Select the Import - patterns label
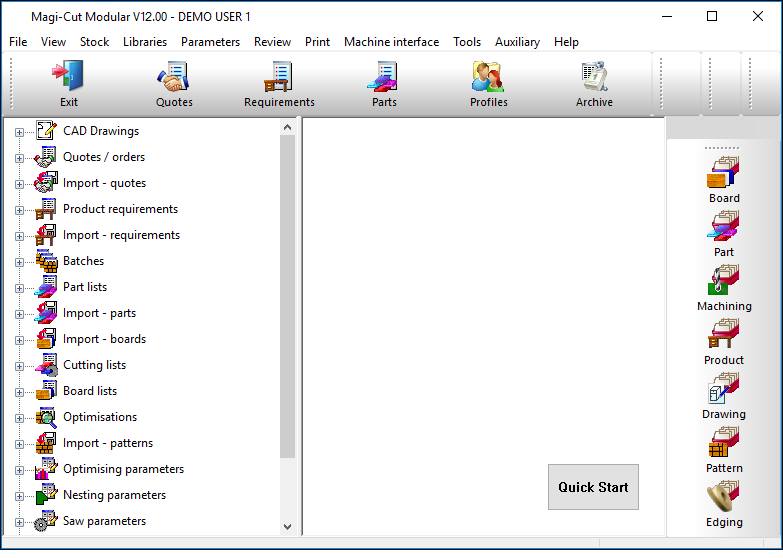The image size is (783, 558). (108, 443)
